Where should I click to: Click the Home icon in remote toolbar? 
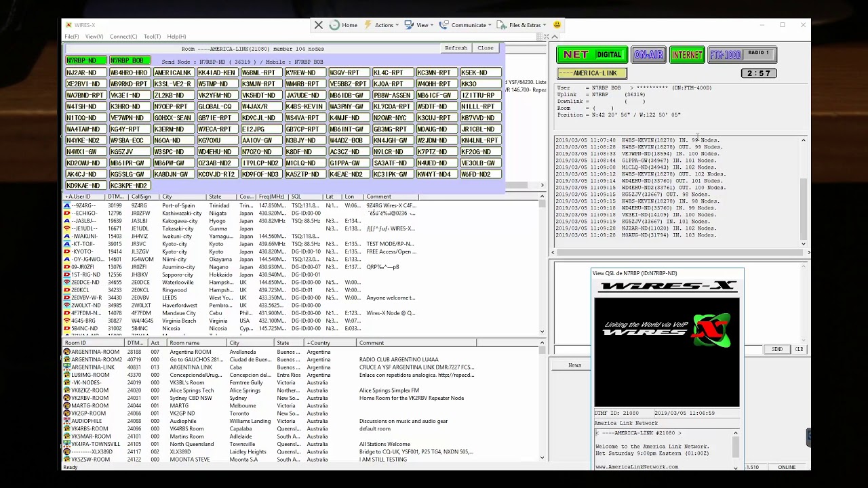point(343,25)
